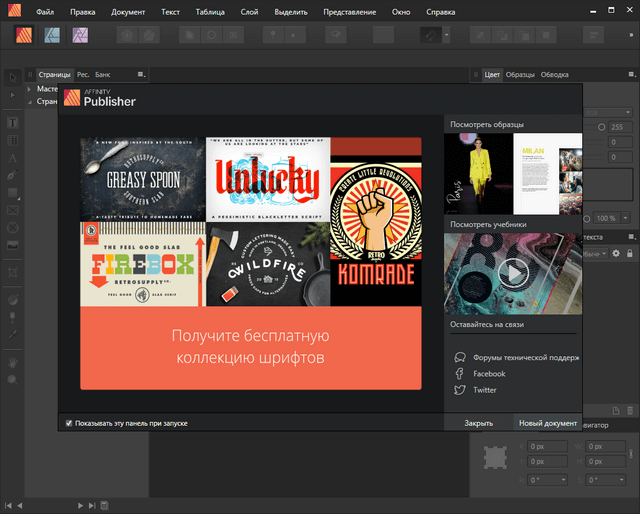Play the tutorials video thumbnail
The width and height of the screenshot is (640, 514).
point(511,273)
